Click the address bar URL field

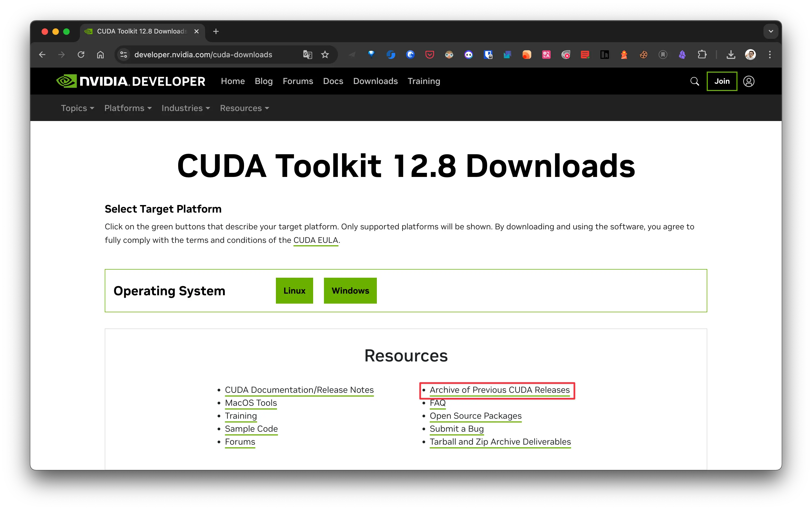click(x=203, y=55)
